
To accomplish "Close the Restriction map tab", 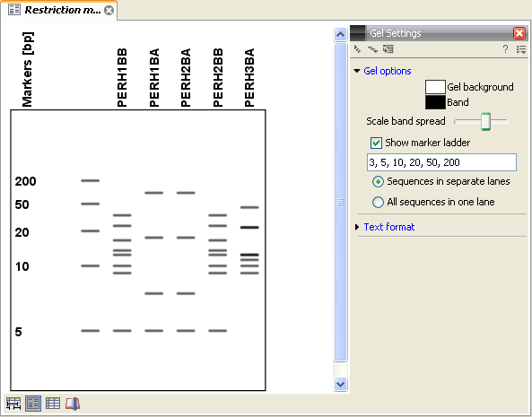I will click(109, 11).
